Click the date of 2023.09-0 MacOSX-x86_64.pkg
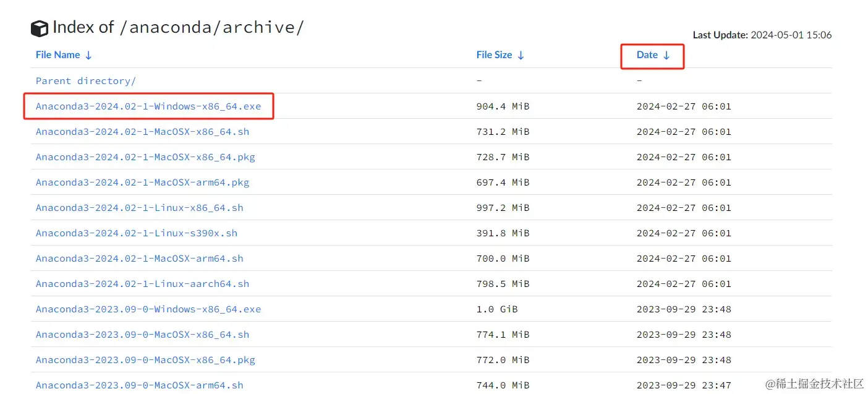 tap(684, 359)
